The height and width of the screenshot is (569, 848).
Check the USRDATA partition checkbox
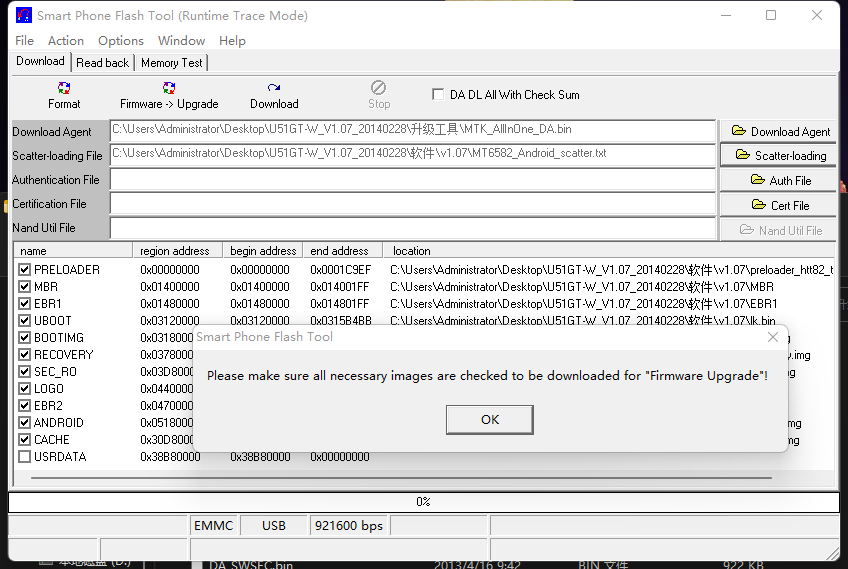pyautogui.click(x=25, y=457)
